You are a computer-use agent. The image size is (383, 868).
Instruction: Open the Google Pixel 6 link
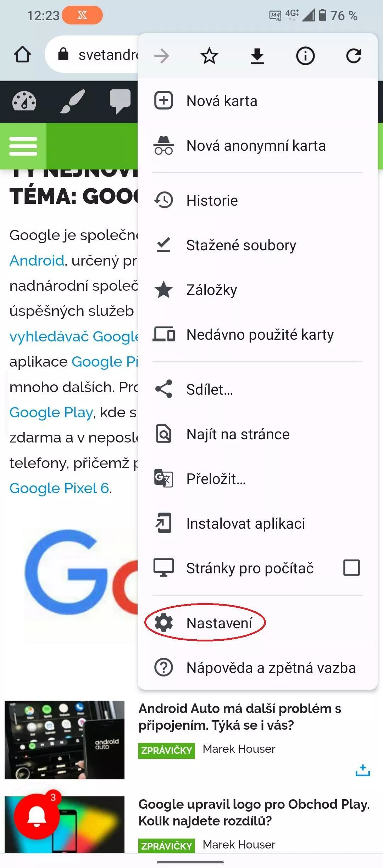[x=60, y=488]
